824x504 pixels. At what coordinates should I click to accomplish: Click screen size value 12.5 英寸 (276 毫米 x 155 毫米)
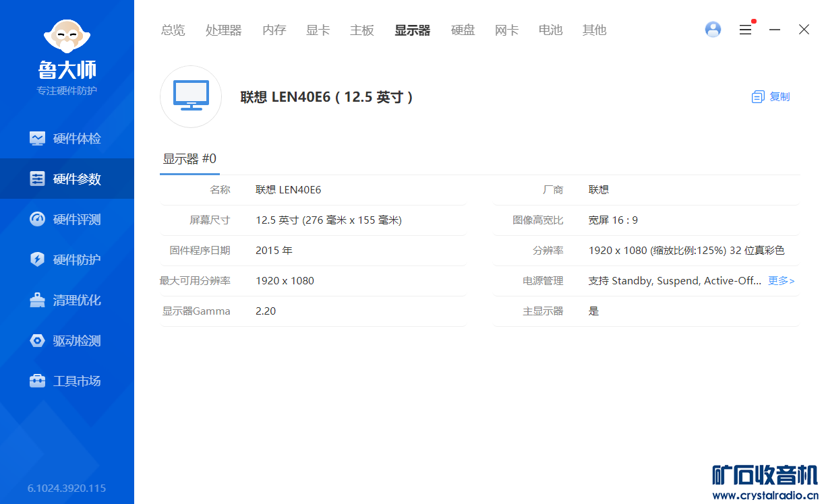pos(329,220)
